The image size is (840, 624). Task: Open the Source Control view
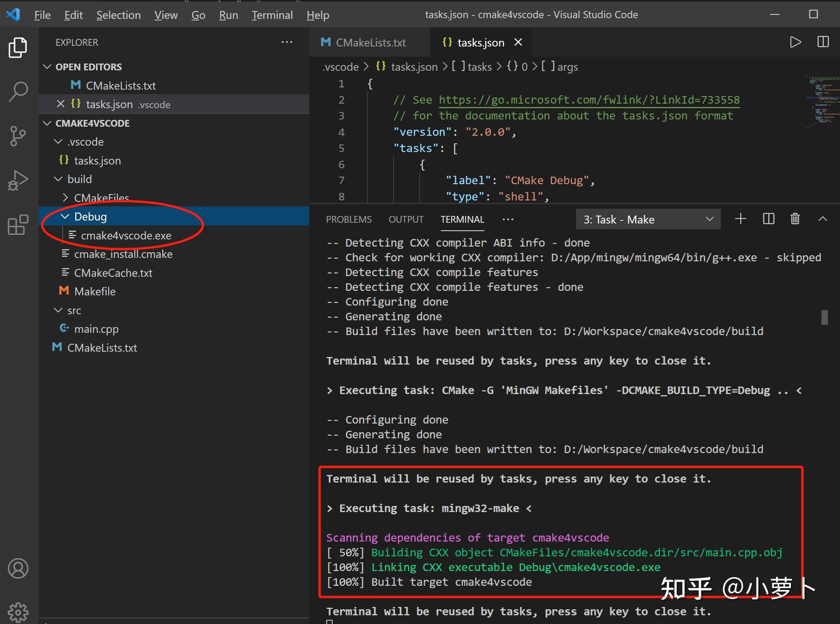coord(18,136)
